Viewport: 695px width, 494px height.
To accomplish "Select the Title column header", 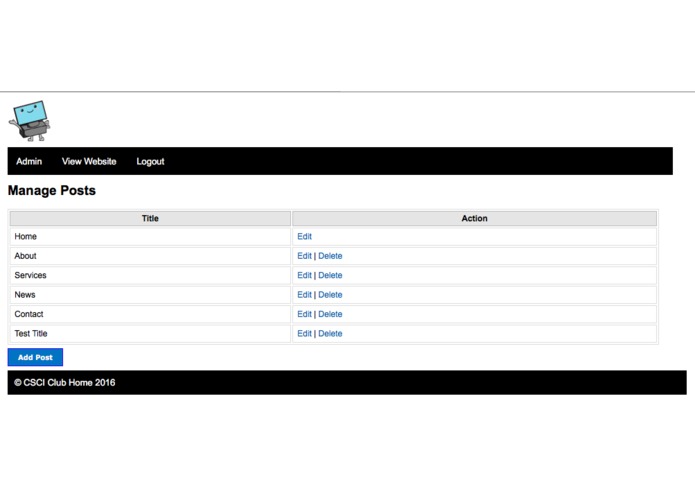I will tap(150, 218).
